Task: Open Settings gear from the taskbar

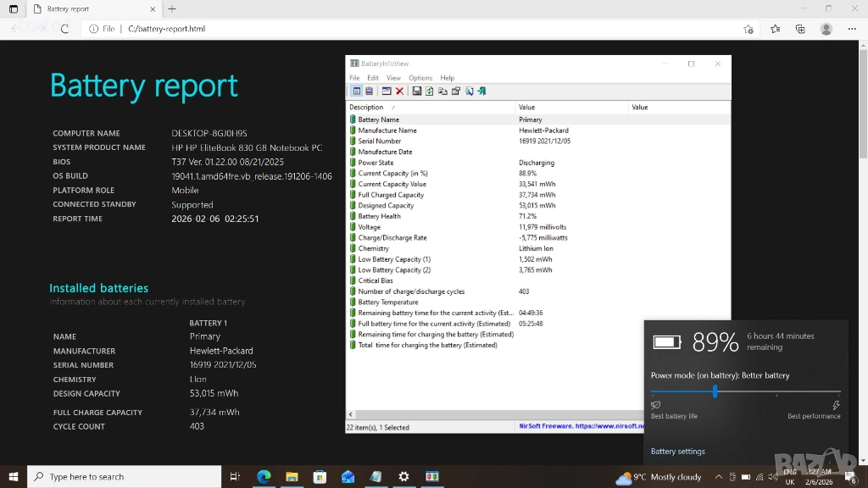Action: coord(403,477)
